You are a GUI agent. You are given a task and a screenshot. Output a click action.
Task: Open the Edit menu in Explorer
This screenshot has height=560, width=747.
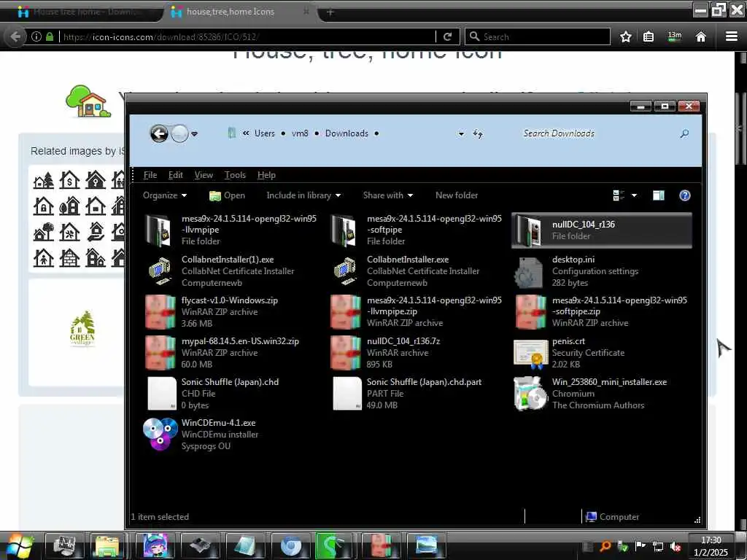coord(175,175)
